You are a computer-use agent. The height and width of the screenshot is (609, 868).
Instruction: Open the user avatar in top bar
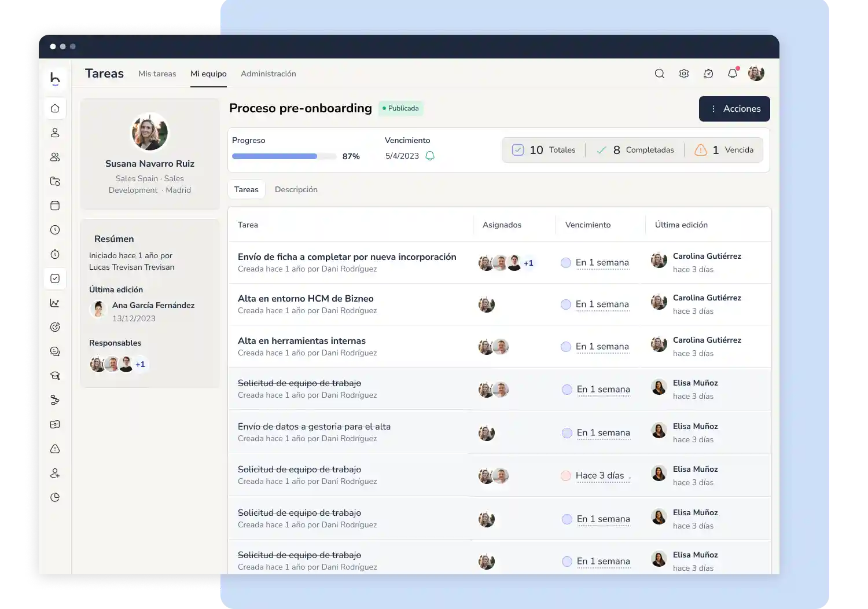coord(756,74)
